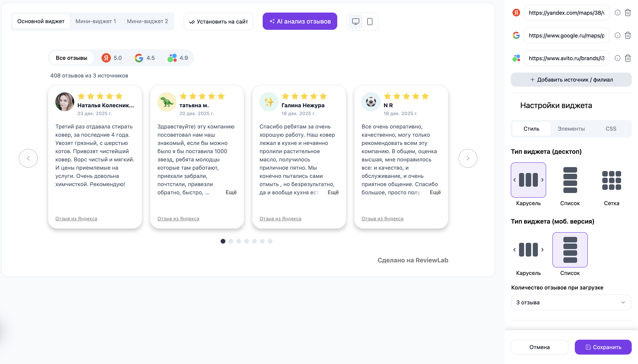Expand Галина Нежура's review via Ещё

pos(334,192)
